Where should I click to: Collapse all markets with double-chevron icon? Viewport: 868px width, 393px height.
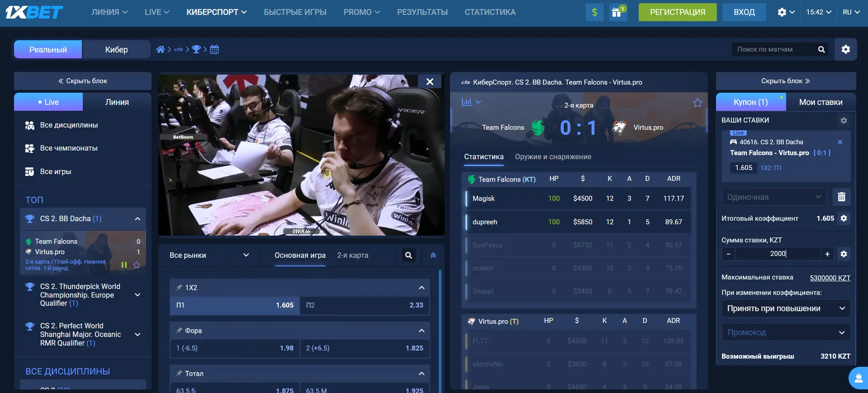pyautogui.click(x=433, y=255)
